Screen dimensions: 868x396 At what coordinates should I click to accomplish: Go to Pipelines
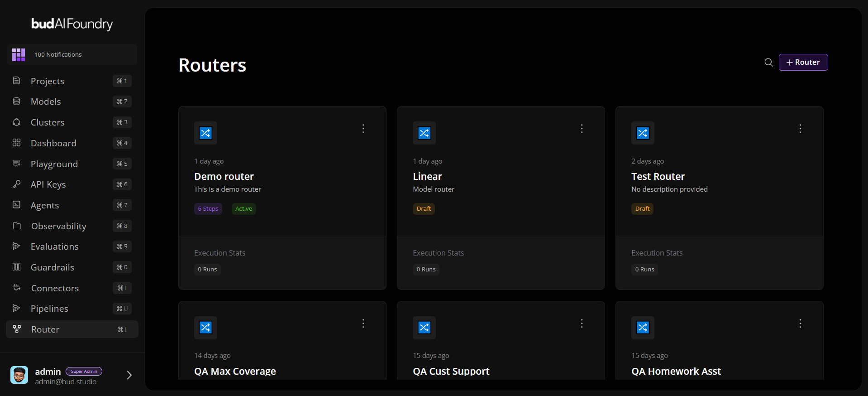tap(72, 309)
